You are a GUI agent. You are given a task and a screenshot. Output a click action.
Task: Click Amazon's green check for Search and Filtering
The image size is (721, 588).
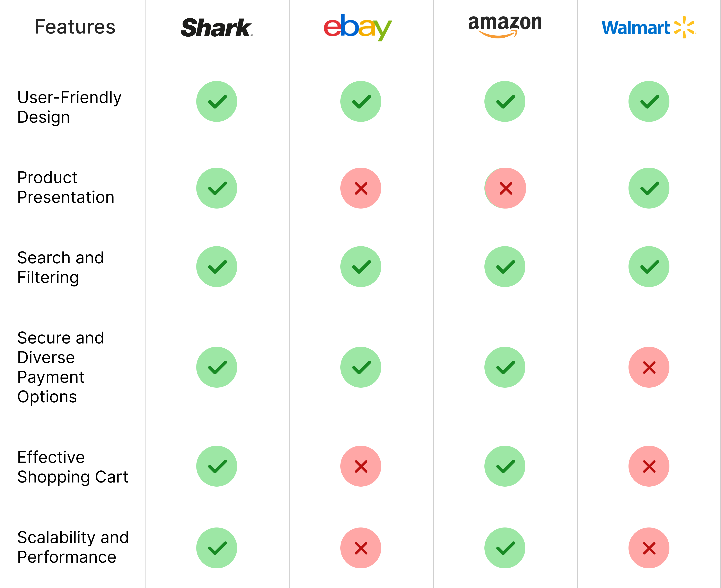pos(505,267)
